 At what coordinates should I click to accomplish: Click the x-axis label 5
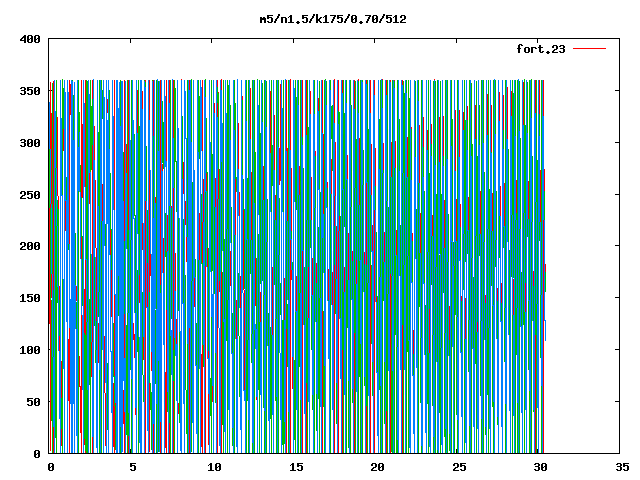133,467
